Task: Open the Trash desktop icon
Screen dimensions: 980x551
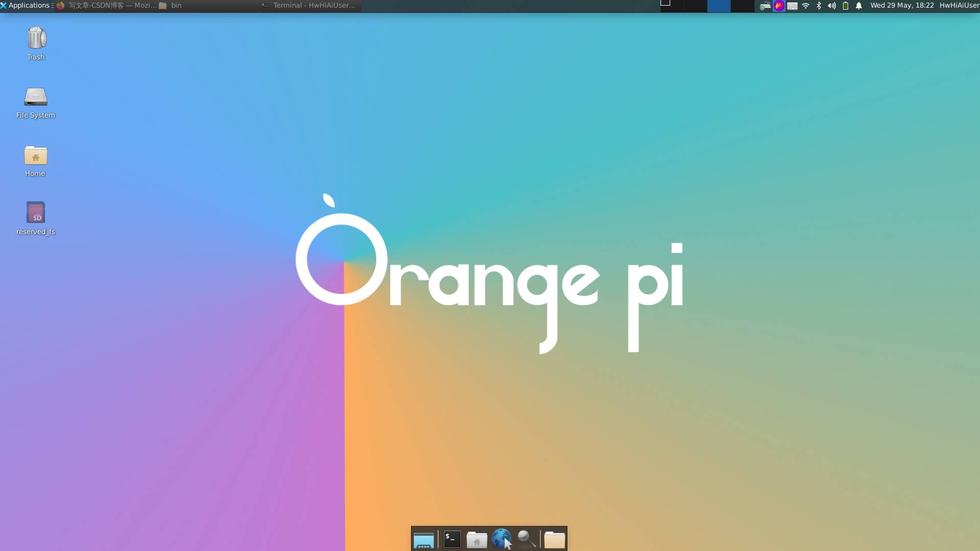Action: tap(36, 38)
